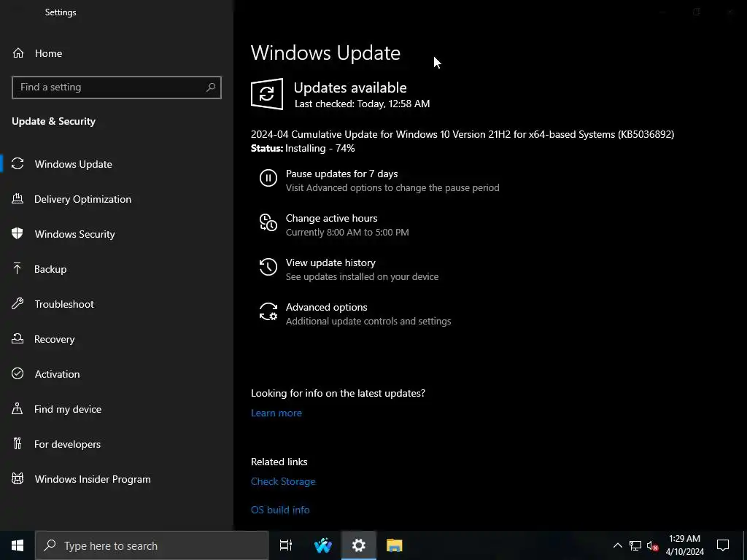Focus the Find a setting search box
747x560 pixels.
117,87
